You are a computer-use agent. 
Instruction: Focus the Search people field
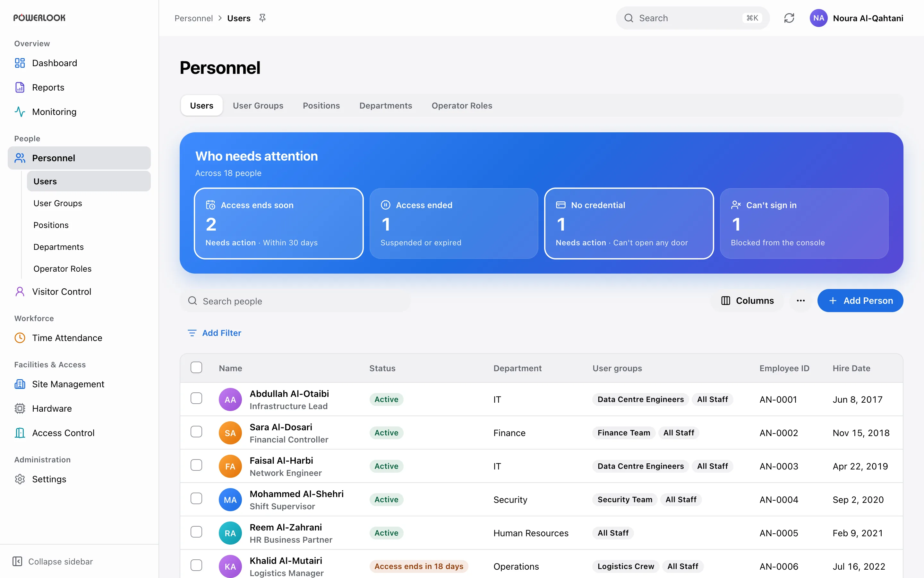pos(295,301)
